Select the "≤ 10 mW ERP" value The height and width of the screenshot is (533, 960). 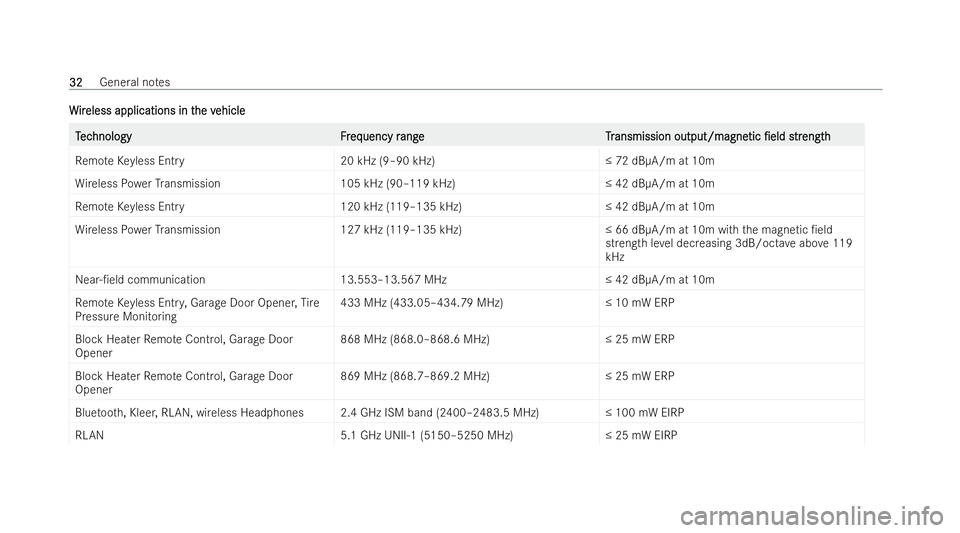(x=639, y=302)
